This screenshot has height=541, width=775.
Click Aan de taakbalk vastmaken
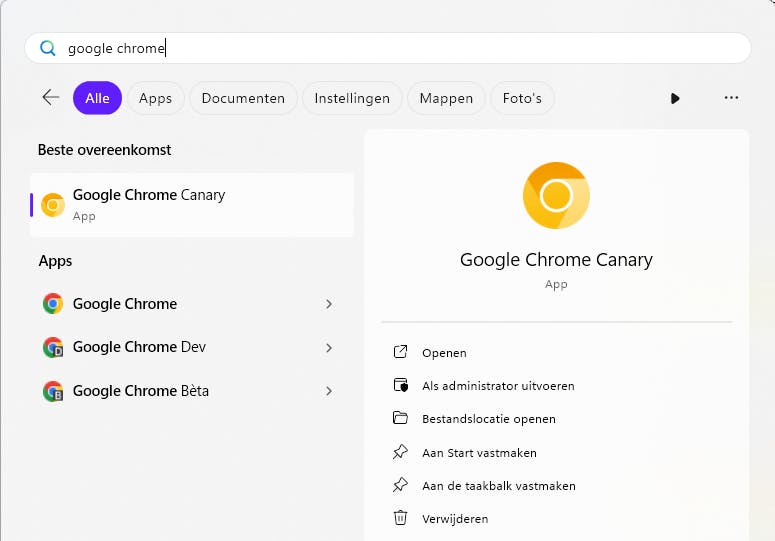pyautogui.click(x=498, y=486)
